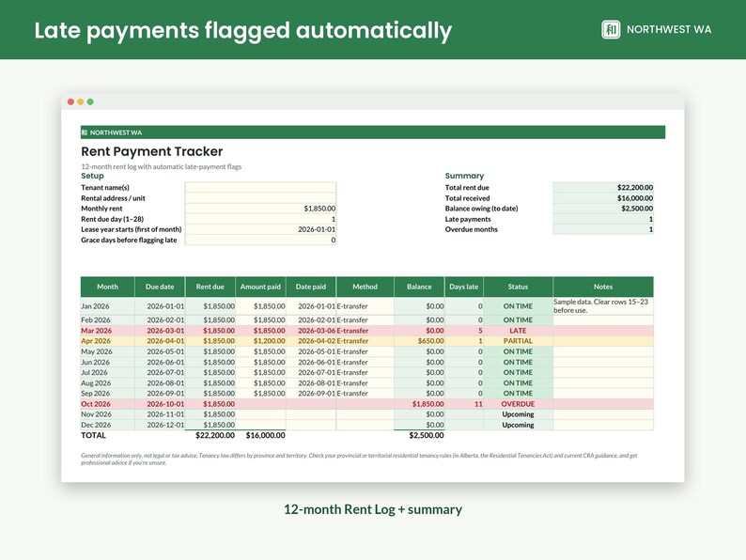Click the Status column header

coord(518,287)
